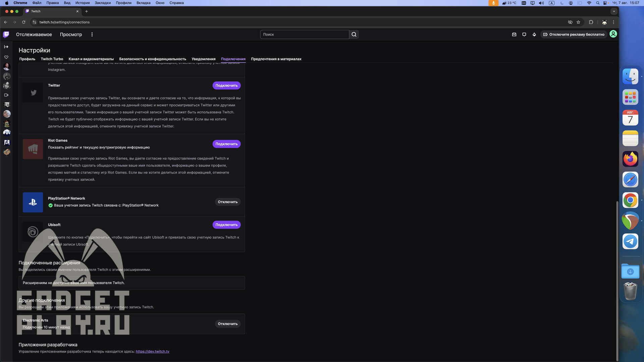Open Control Center in menu bar
The image size is (644, 362).
point(605,3)
